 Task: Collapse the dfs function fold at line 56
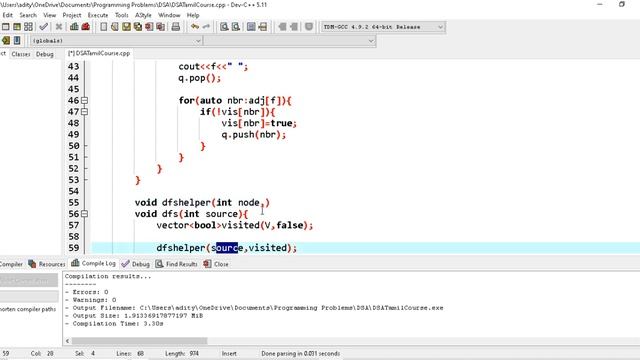tap(84, 214)
